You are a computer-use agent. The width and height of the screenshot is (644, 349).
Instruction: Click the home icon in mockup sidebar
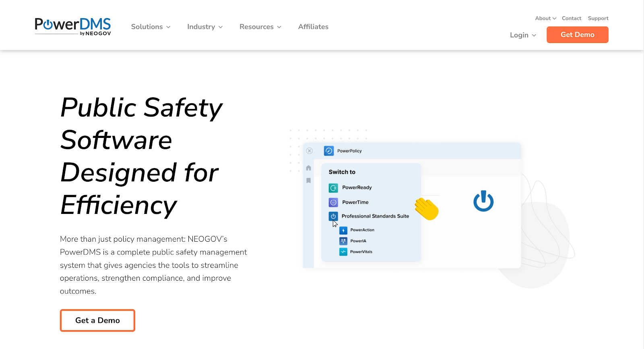[x=309, y=168]
